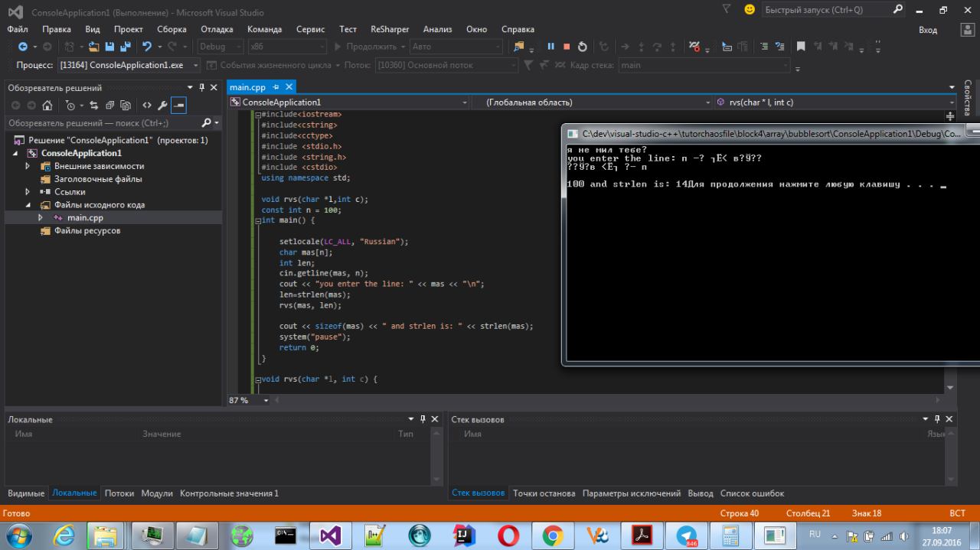Viewport: 980px width, 550px height.
Task: Click the Home icon in Solution Explorer
Action: click(47, 106)
